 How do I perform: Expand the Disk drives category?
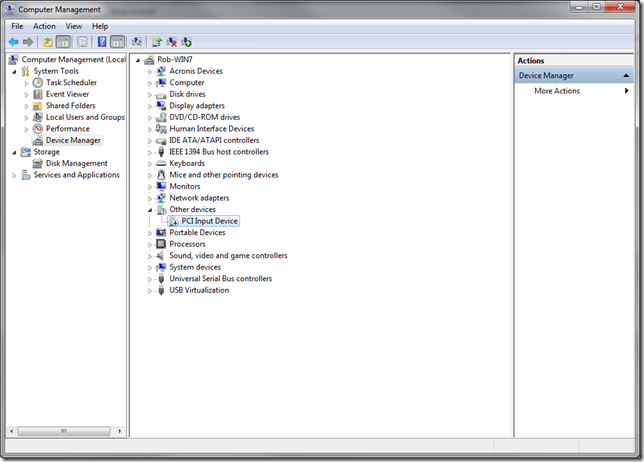coord(150,95)
